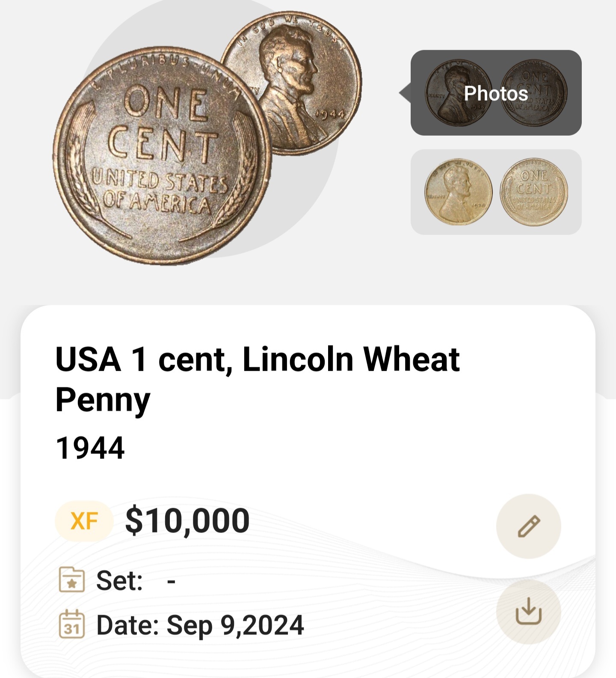
Task: Select the XF grade badge
Action: 84,521
